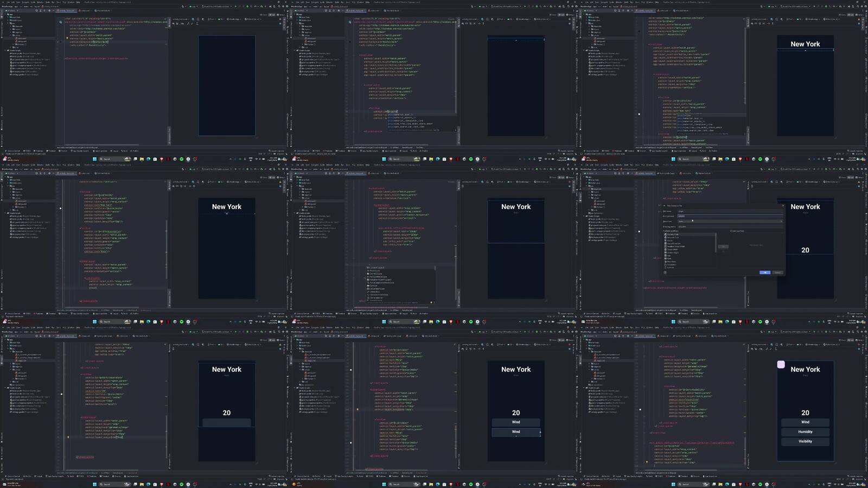
Task: Close the New Resource File dialog with its X
Action: pos(783,206)
